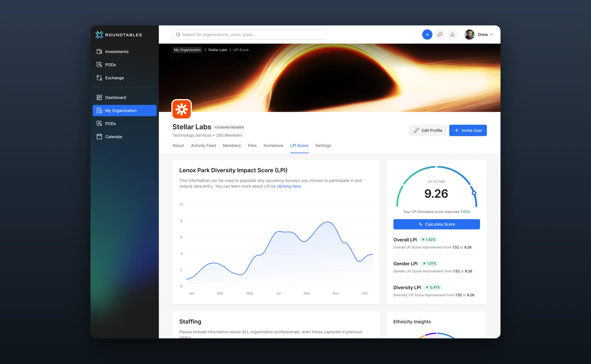Viewport: 591px width, 364px height.
Task: Go to the Dashboard
Action: (x=125, y=97)
